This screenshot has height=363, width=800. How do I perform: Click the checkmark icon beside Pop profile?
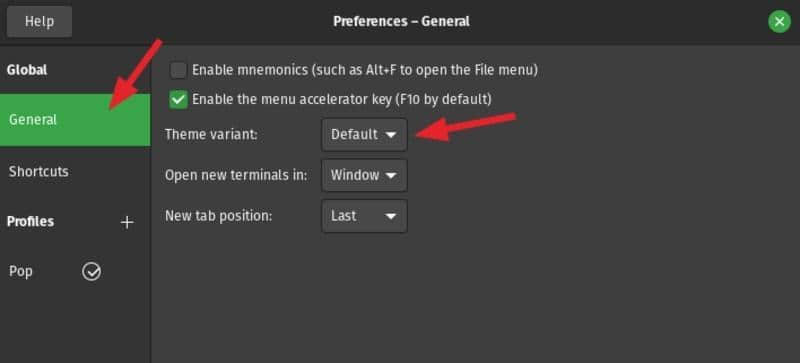(x=91, y=272)
